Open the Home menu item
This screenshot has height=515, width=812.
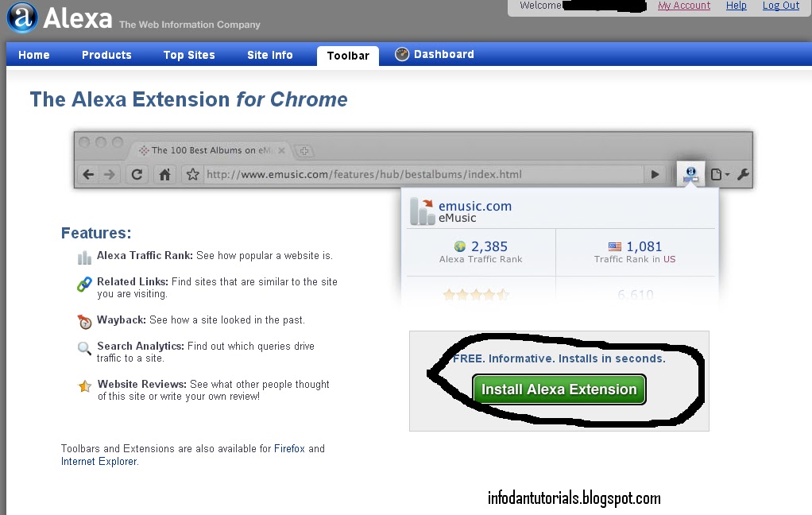pyautogui.click(x=34, y=55)
